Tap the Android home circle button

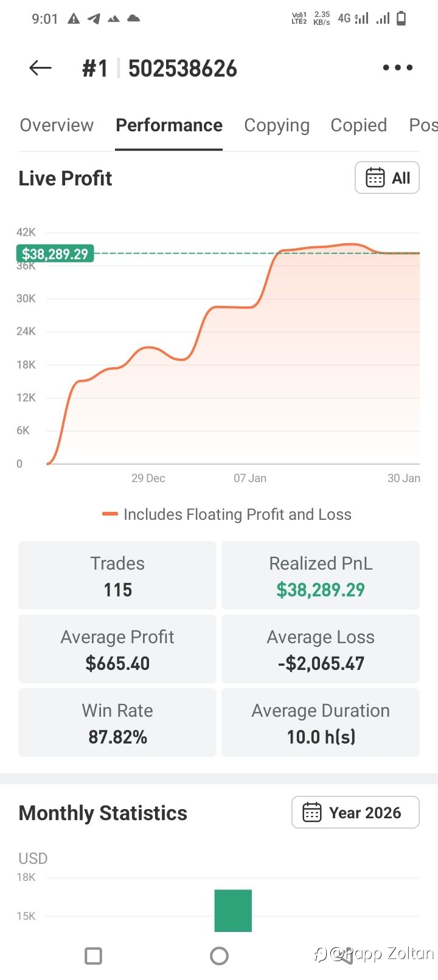coord(219,956)
